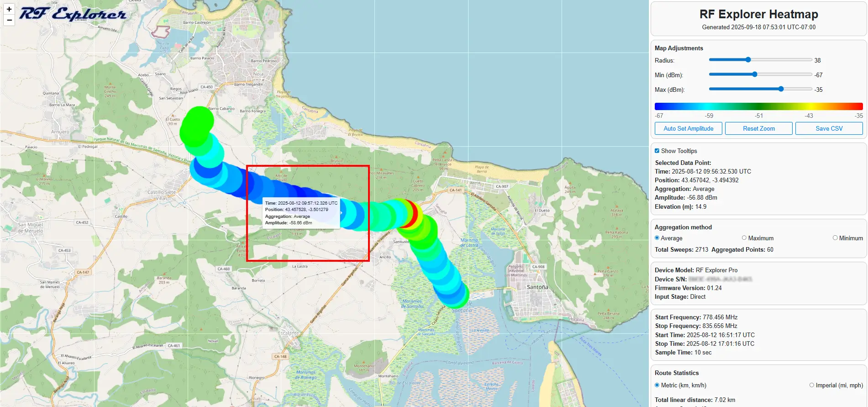
Task: Zoom in the map with plus button
Action: pyautogui.click(x=9, y=9)
